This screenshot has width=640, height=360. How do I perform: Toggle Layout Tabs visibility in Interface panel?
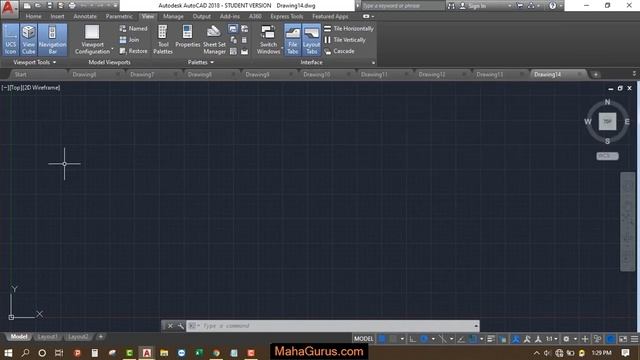311,40
